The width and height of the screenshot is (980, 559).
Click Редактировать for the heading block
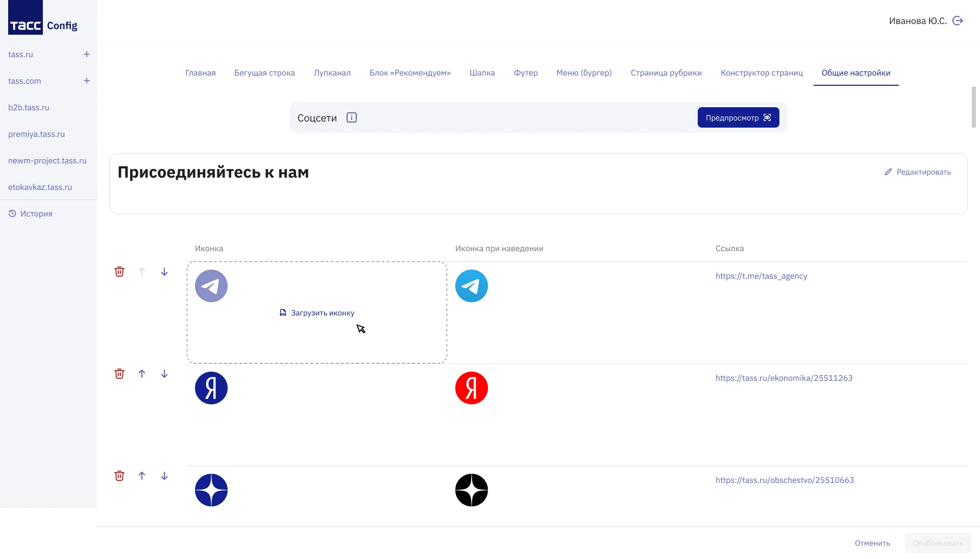(918, 172)
